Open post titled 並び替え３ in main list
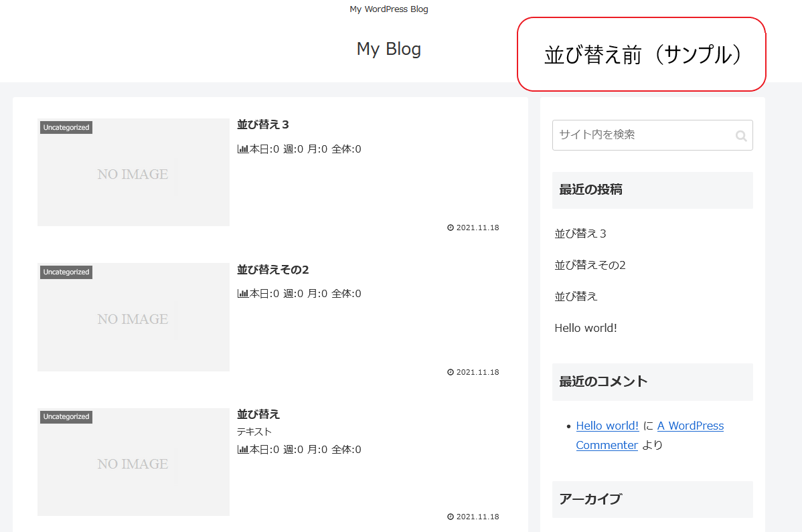This screenshot has width=802, height=532. [x=262, y=124]
